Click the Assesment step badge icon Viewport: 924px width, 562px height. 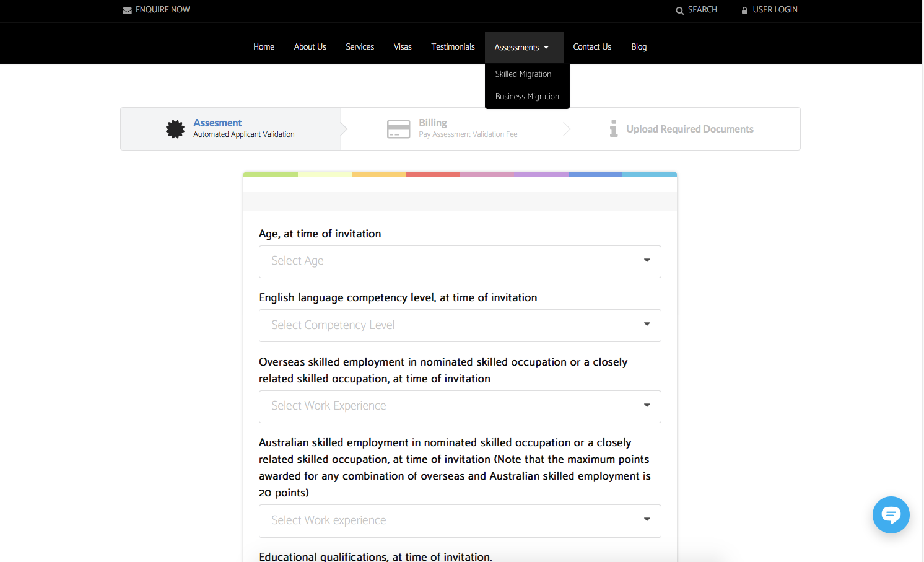(175, 129)
